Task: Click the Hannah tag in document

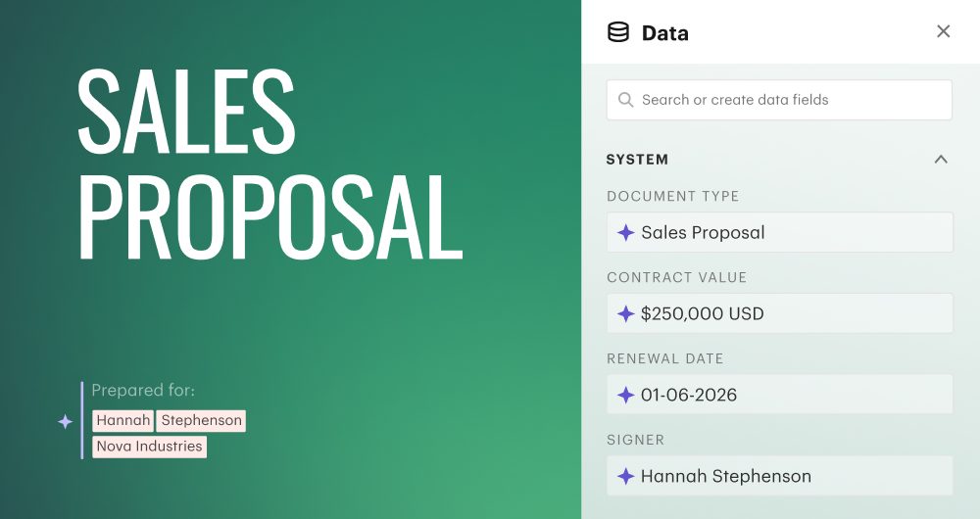Action: coord(123,421)
